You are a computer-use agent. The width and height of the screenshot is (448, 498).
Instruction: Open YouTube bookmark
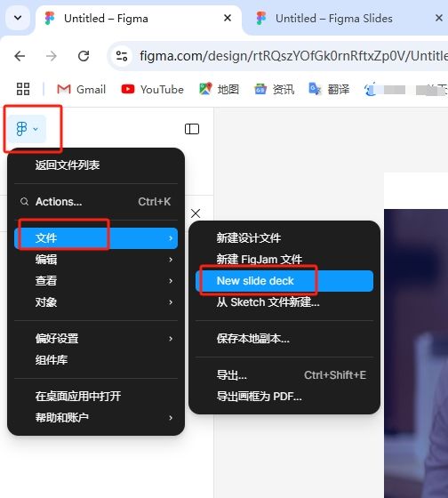(152, 89)
